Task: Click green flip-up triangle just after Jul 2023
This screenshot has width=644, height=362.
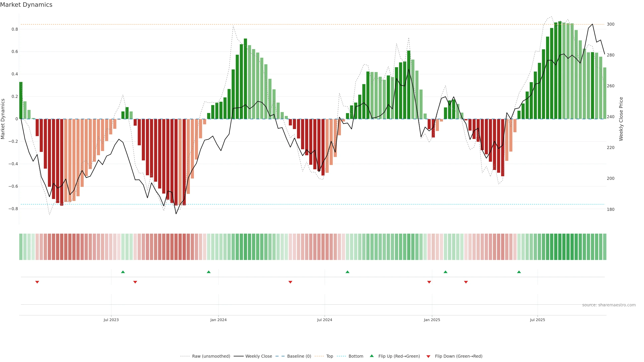Action: [123, 272]
